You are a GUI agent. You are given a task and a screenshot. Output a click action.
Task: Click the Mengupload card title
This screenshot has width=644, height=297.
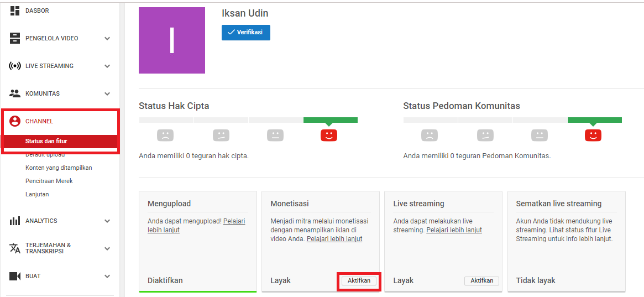pos(169,204)
